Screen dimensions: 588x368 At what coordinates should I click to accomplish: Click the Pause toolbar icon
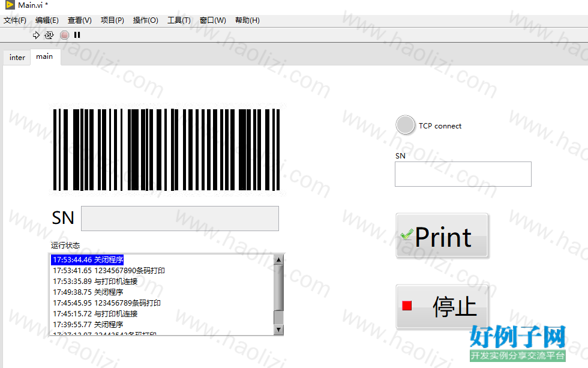(x=77, y=35)
